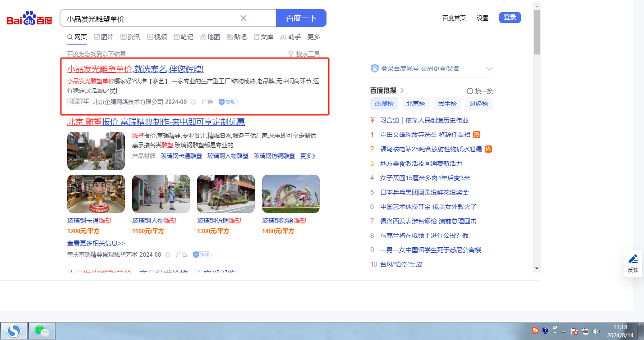
Task: Open the 反馈 feedback pencil icon
Action: [633, 259]
